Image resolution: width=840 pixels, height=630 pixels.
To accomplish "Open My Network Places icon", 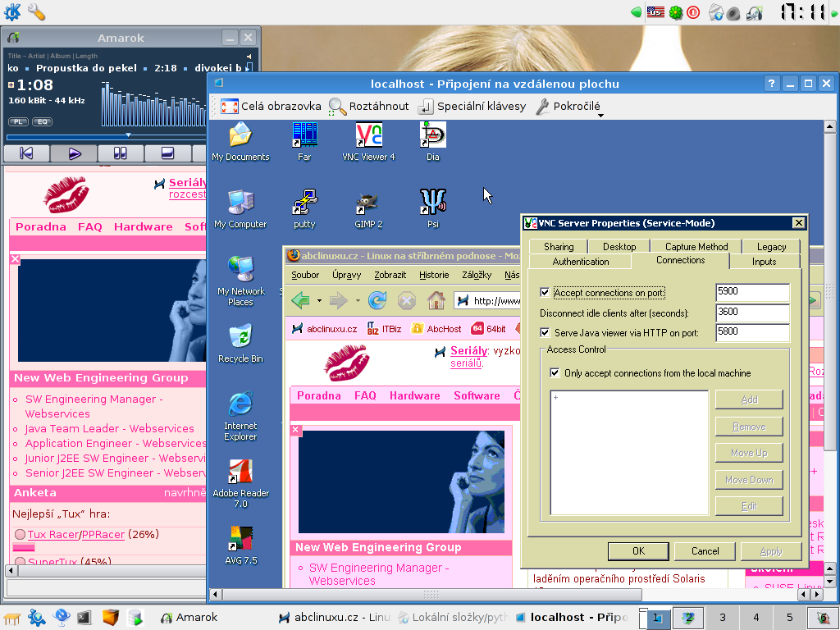I will coord(240,281).
